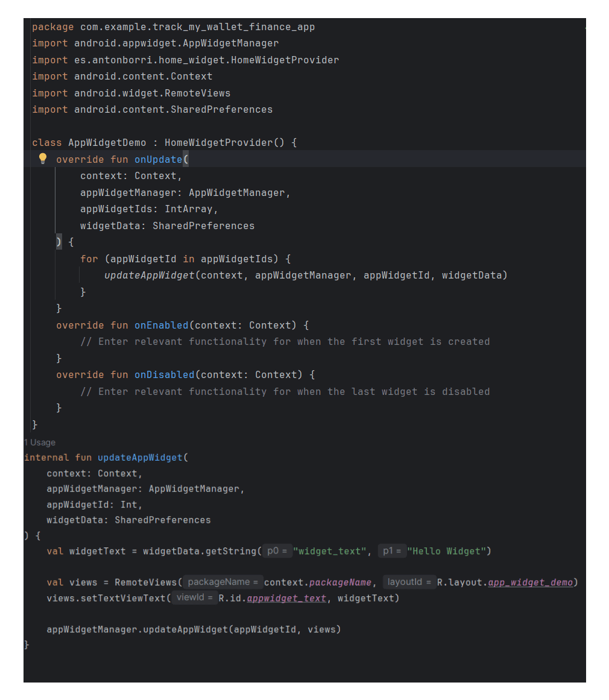Click the underlined app_widget_demo layout reference
The width and height of the screenshot is (609, 700).
point(531,582)
